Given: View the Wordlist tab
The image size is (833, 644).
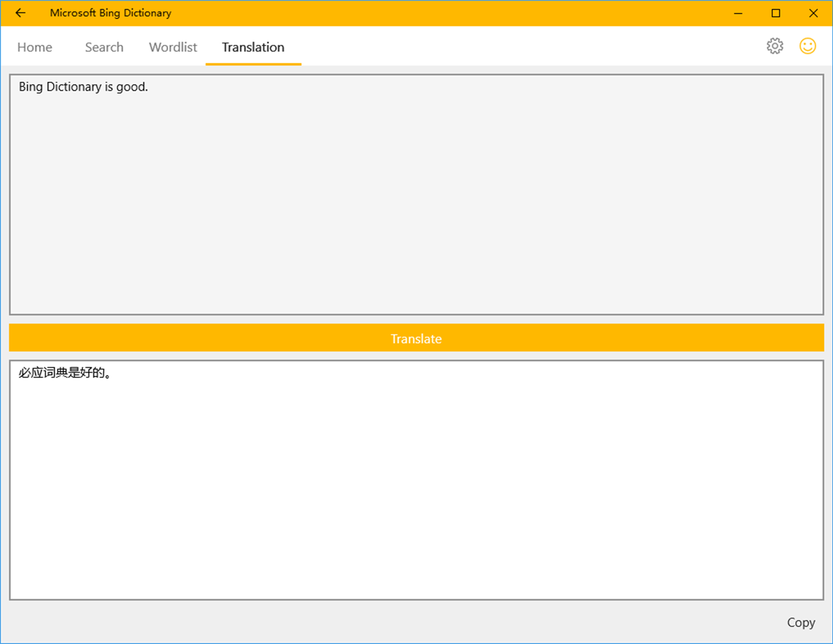Looking at the screenshot, I should coord(172,47).
